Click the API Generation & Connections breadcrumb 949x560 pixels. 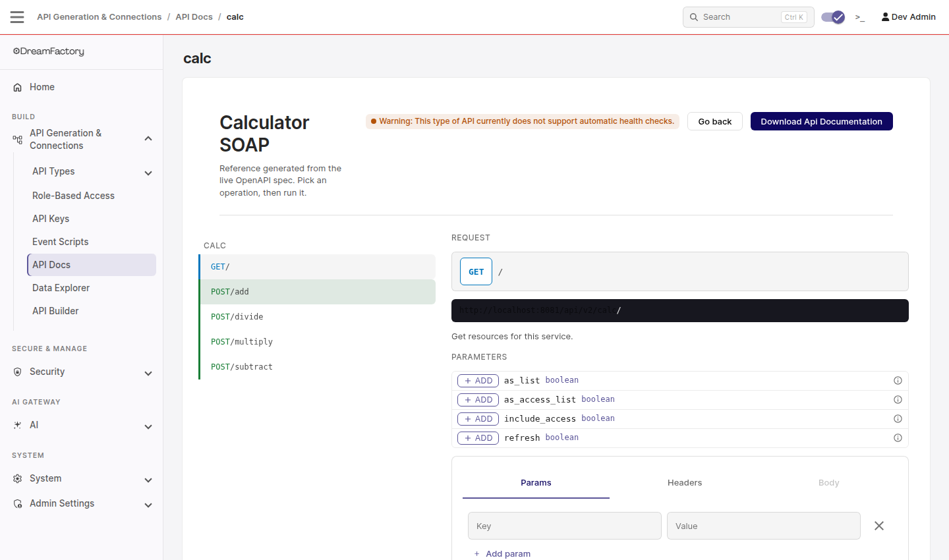coord(99,17)
